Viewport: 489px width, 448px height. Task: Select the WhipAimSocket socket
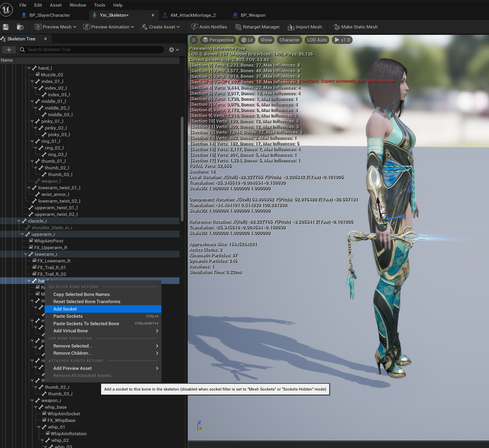[x=64, y=414]
